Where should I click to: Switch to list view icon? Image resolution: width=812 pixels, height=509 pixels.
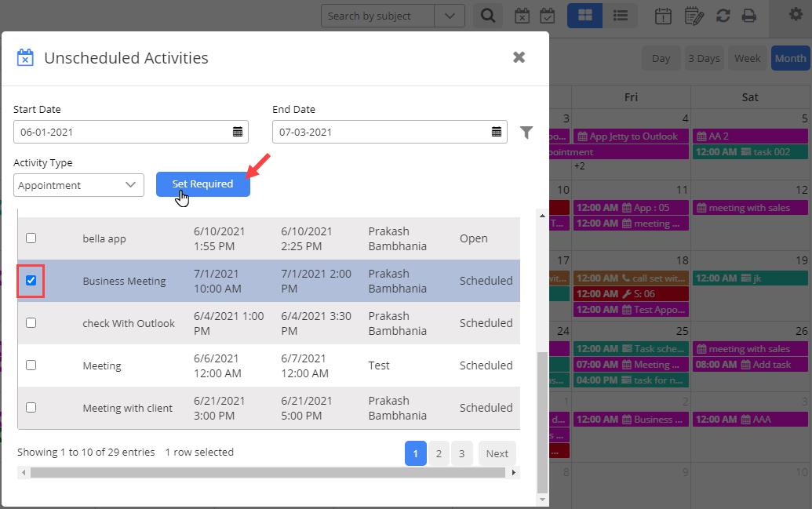(620, 16)
